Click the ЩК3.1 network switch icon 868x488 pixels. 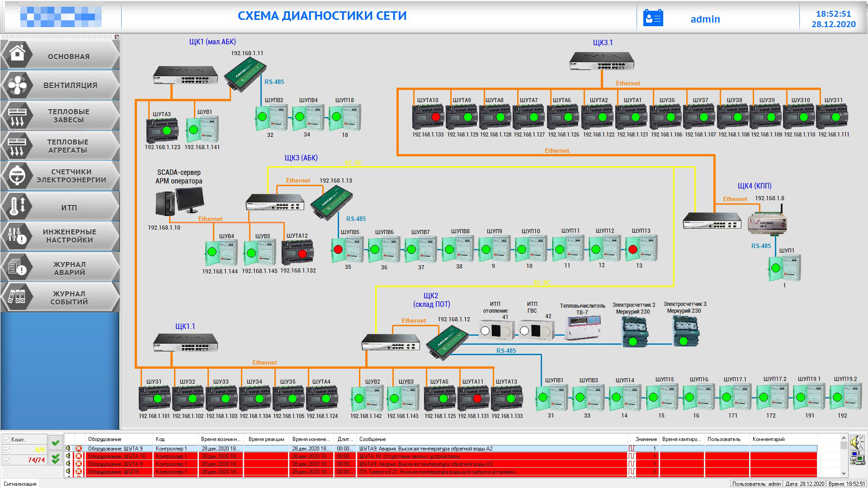(601, 61)
